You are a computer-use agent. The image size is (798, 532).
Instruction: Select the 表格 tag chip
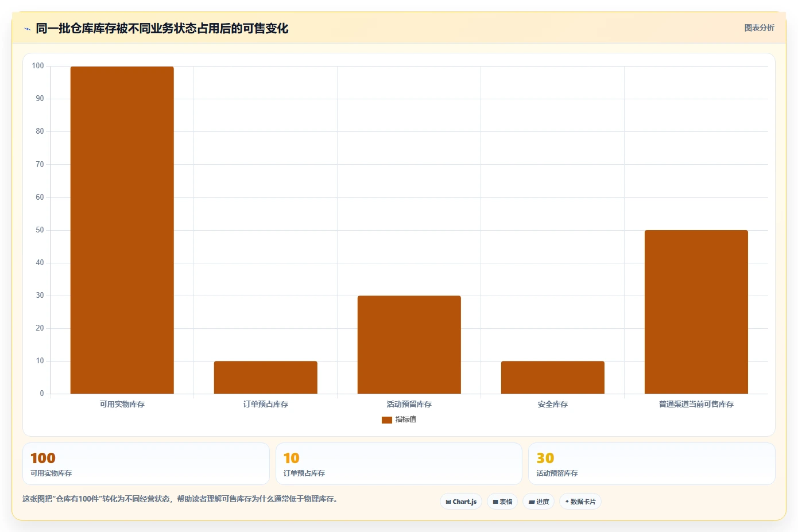[502, 502]
